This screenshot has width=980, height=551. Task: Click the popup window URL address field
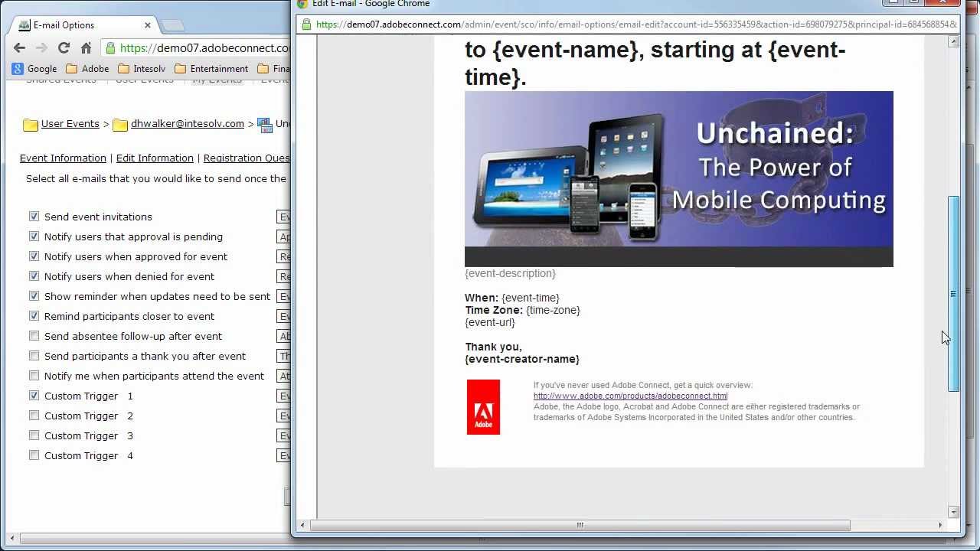coord(635,24)
